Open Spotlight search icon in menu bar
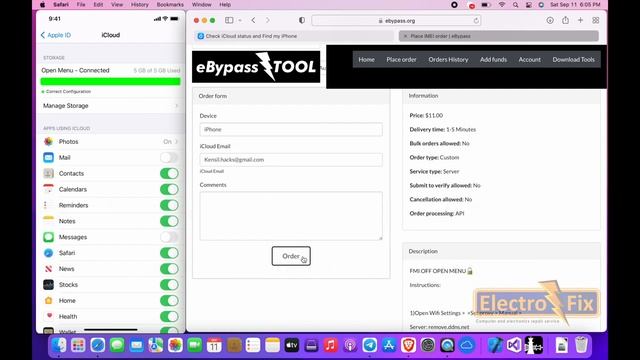The width and height of the screenshot is (640, 360). (x=516, y=5)
